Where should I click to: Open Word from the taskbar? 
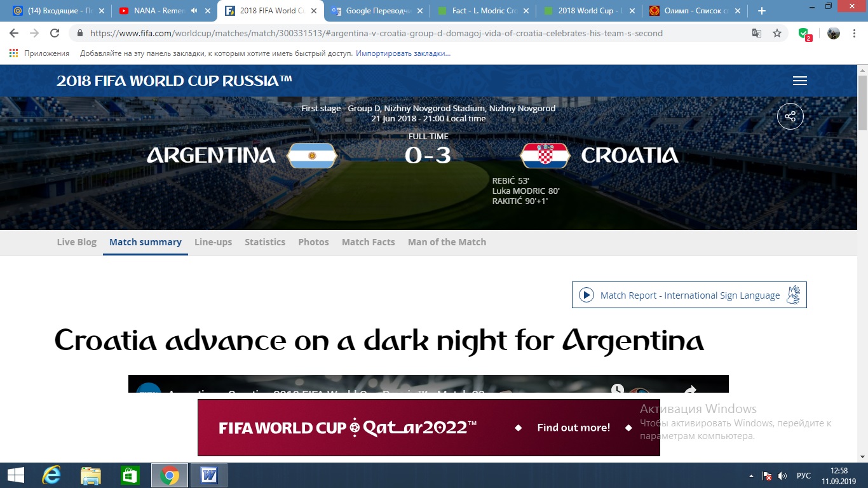click(x=208, y=475)
